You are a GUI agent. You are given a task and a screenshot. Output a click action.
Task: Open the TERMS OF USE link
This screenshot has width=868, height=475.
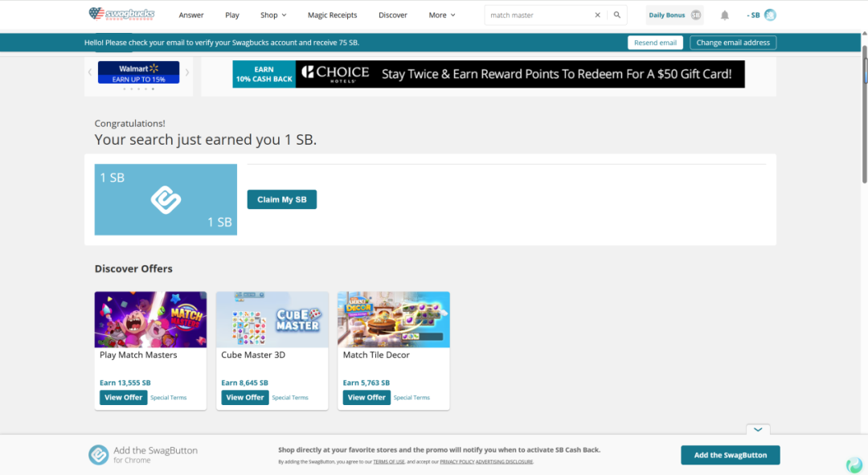[389, 461]
